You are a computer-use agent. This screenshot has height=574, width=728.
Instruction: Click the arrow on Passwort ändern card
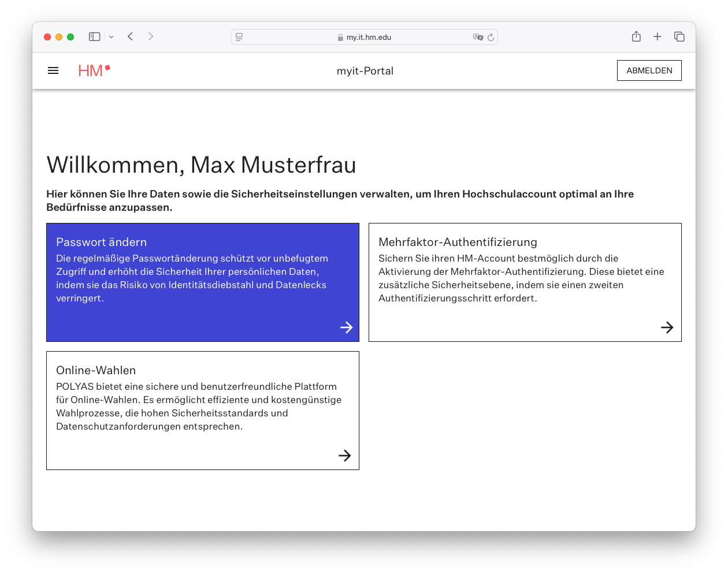(346, 327)
